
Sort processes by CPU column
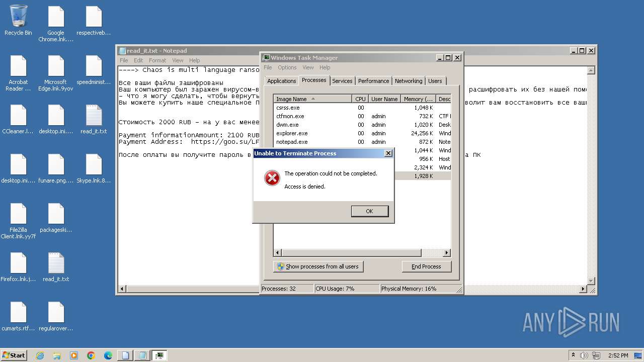[360, 99]
